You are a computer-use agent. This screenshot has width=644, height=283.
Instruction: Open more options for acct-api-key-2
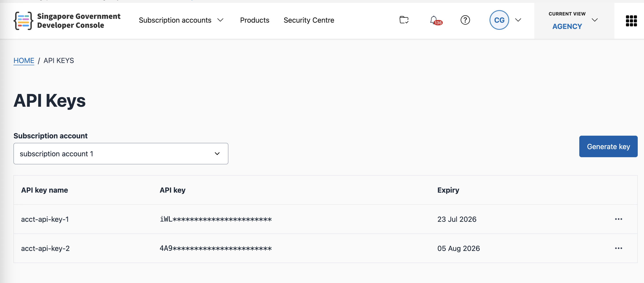618,248
